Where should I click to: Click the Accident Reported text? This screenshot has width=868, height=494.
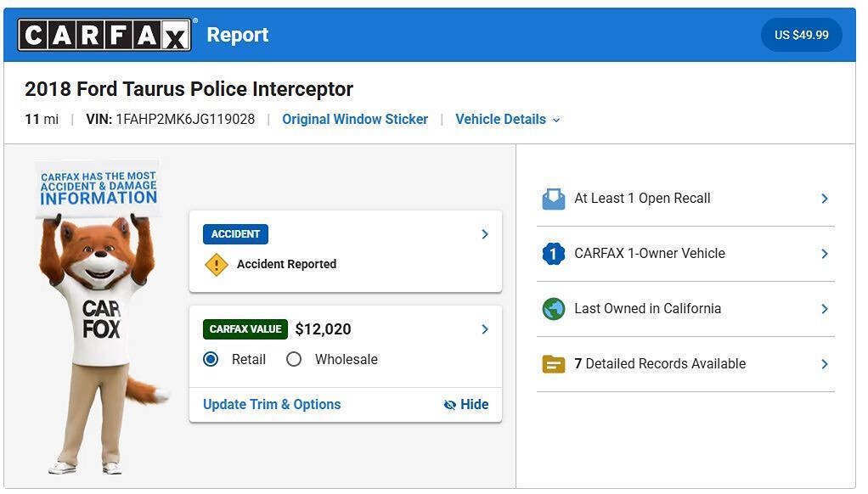pyautogui.click(x=287, y=265)
